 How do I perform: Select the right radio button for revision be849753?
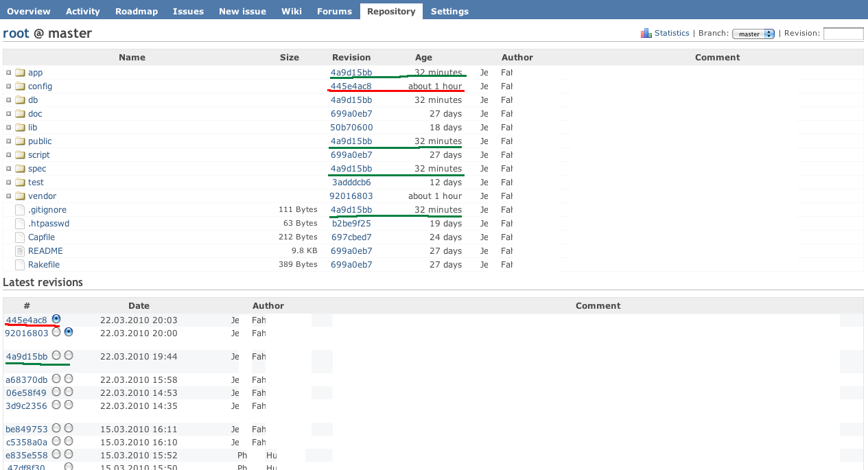pos(69,428)
